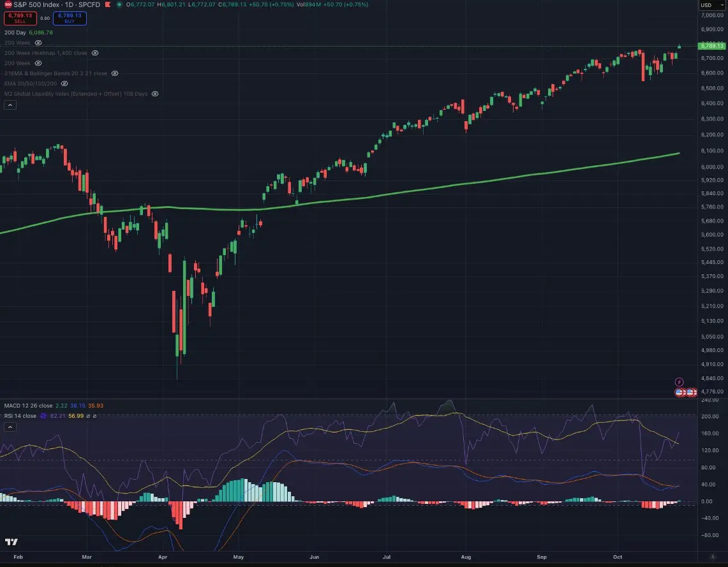Click the MACD line value 38.15
The image size is (728, 567).
click(x=78, y=406)
